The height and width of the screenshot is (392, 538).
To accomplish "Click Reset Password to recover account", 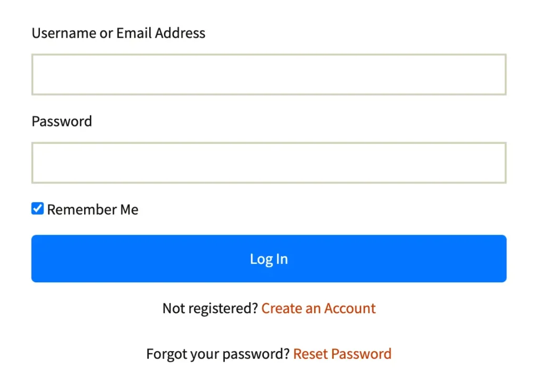I will (342, 354).
